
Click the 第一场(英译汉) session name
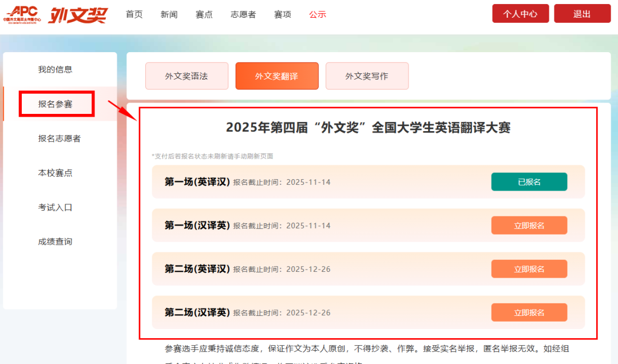[x=197, y=182]
